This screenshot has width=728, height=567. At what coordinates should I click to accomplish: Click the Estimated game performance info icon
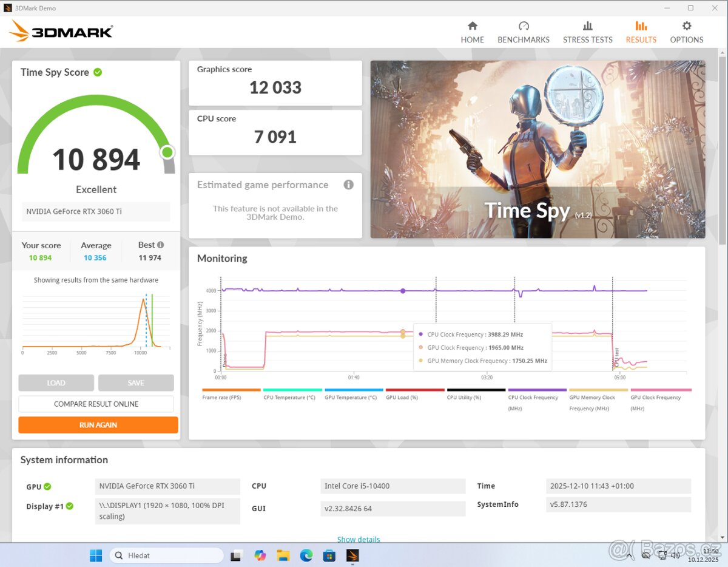pos(348,185)
